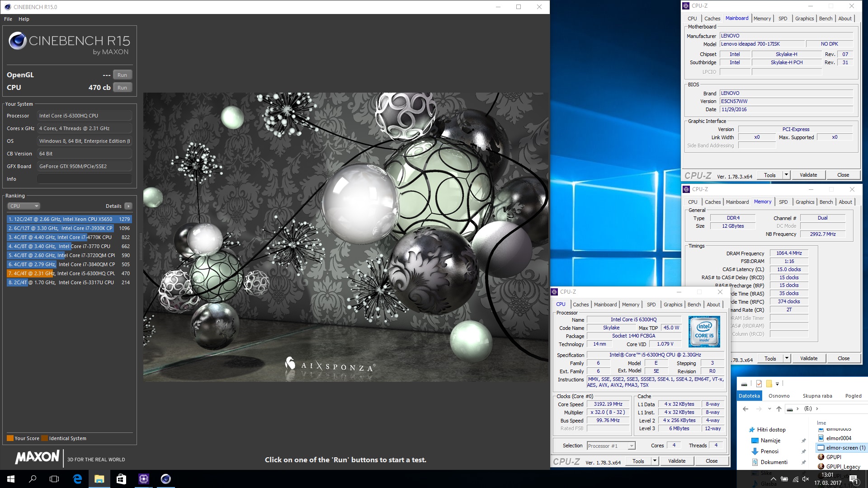The image size is (868, 488).
Task: Open Hitri dostop in Explorer navigation
Action: (768, 430)
